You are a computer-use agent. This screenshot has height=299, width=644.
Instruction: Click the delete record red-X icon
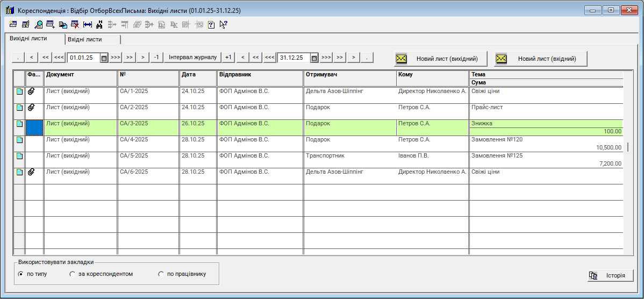coord(75,24)
